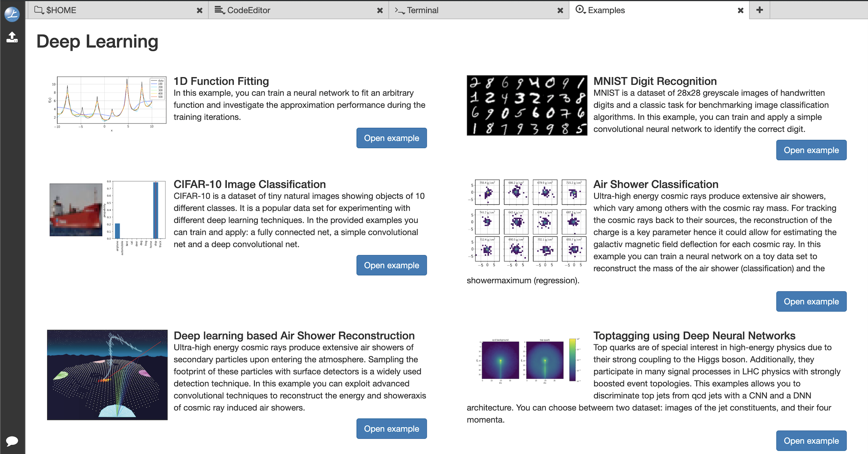
Task: Open the file upload icon in the sidebar
Action: [x=11, y=37]
